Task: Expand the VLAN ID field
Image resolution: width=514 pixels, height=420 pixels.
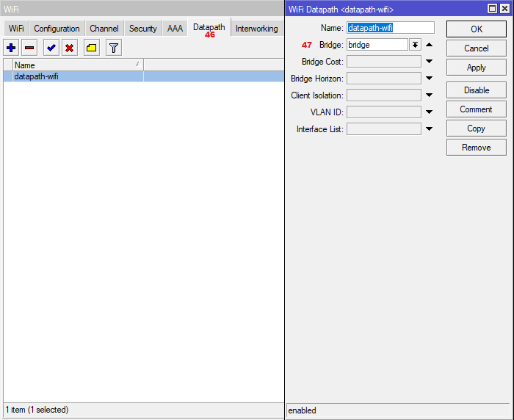Action: pos(429,112)
